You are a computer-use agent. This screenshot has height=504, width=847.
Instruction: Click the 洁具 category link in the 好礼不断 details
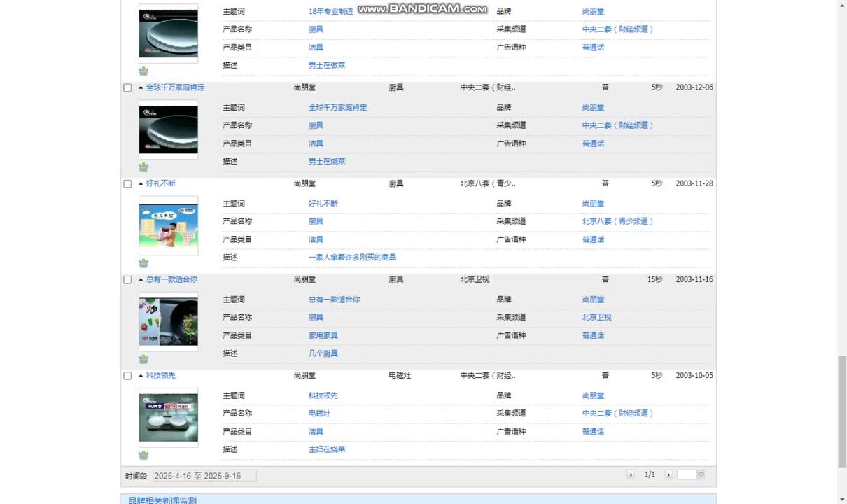click(316, 239)
